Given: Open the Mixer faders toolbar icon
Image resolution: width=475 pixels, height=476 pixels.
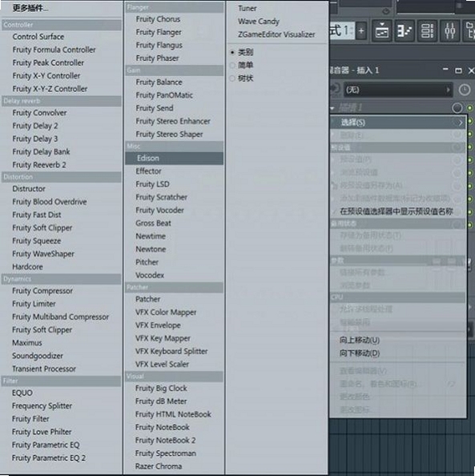Looking at the screenshot, I should (450, 30).
